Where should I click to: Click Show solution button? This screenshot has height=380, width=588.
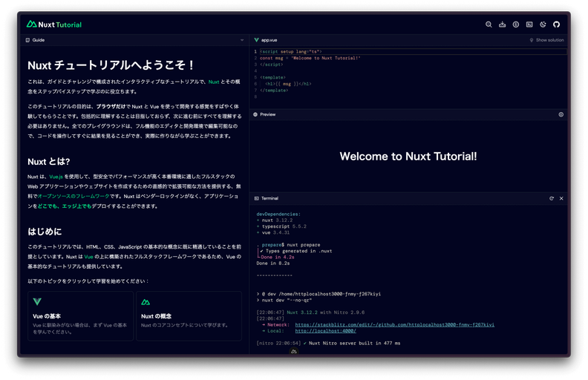coord(546,40)
